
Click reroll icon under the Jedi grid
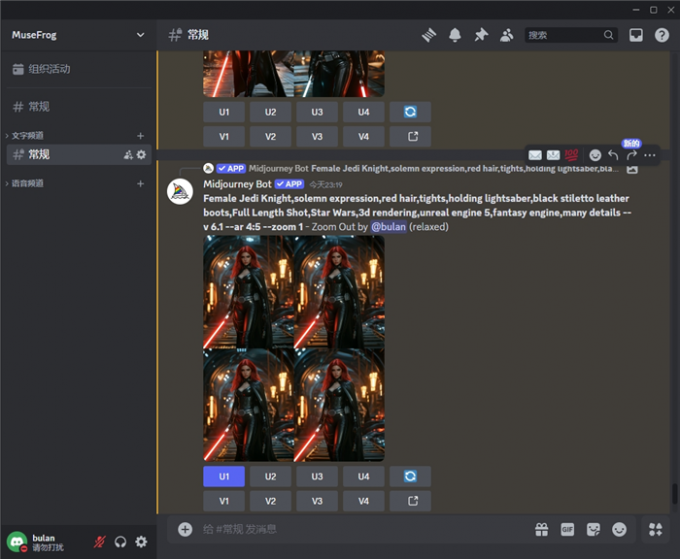pos(410,476)
